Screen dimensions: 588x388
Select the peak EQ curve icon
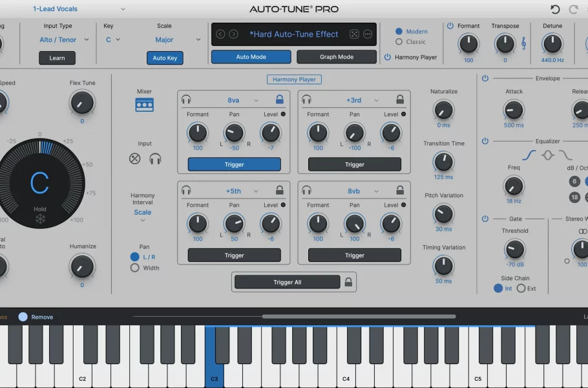point(547,155)
